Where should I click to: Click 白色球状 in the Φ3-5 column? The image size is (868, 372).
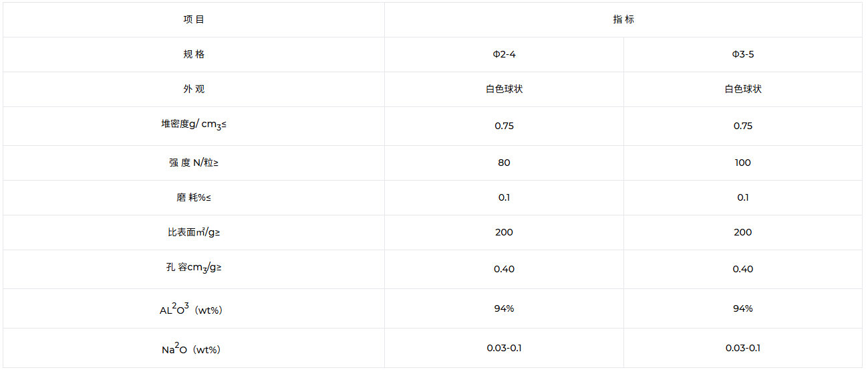coord(743,89)
